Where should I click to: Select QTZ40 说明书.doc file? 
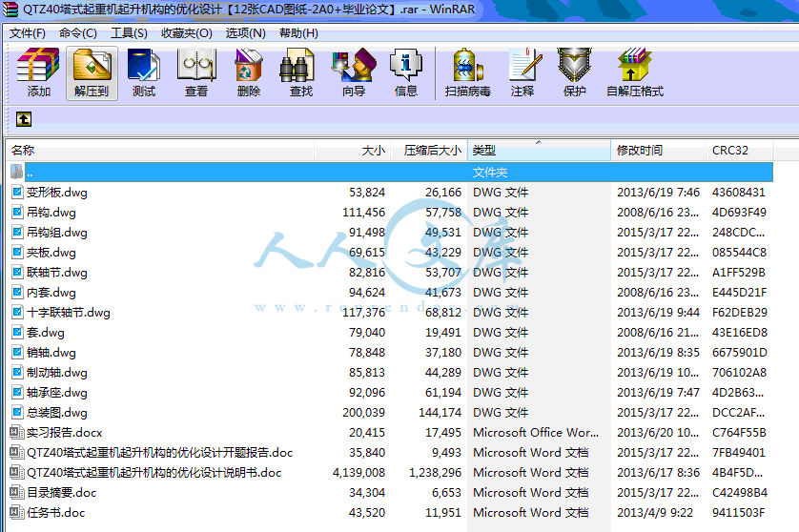pos(154,472)
